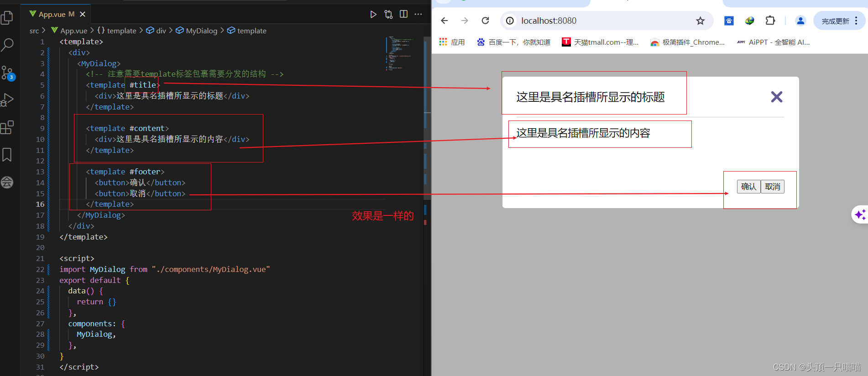Open AiPPT bookmark
This screenshot has width=868, height=376.
pyautogui.click(x=774, y=42)
